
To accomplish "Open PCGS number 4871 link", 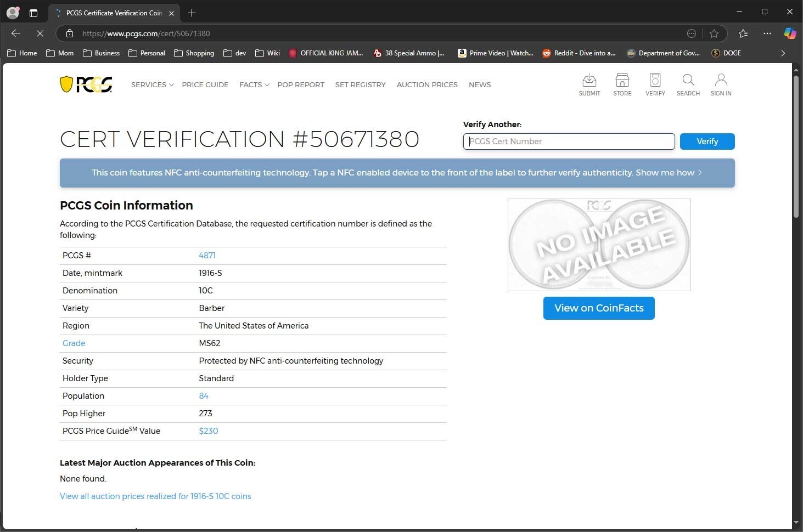I will [x=207, y=256].
